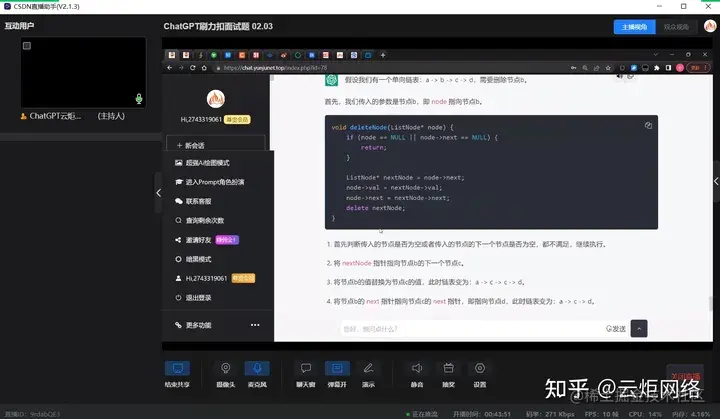Click the browser forward arrow

click(x=181, y=68)
